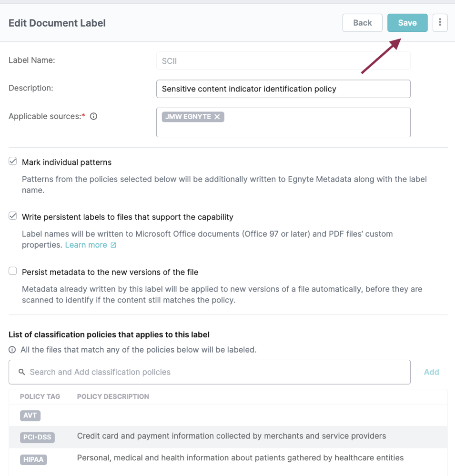Click the Description text field
Image resolution: width=455 pixels, height=476 pixels.
(283, 89)
